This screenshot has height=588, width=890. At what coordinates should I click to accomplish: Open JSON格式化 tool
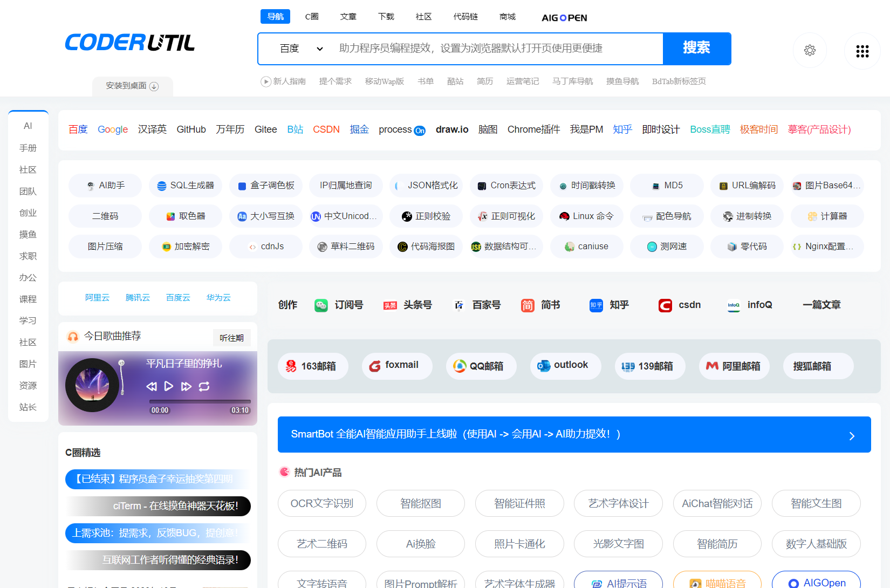tap(426, 186)
